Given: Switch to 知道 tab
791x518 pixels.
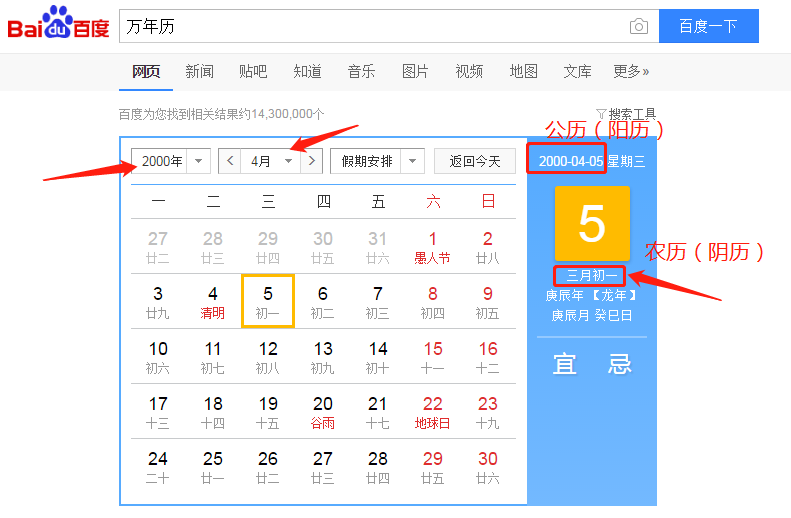Looking at the screenshot, I should [x=307, y=72].
